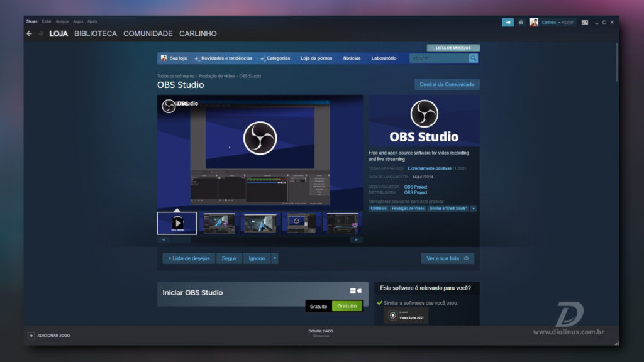Switch to Big Picture mode icon
This screenshot has width=644, height=362.
coord(584,22)
